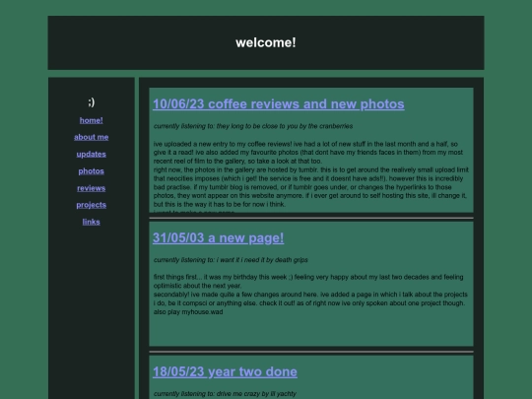Click the 'also play myhouse.wad' text
532x399 pixels.
(188, 311)
